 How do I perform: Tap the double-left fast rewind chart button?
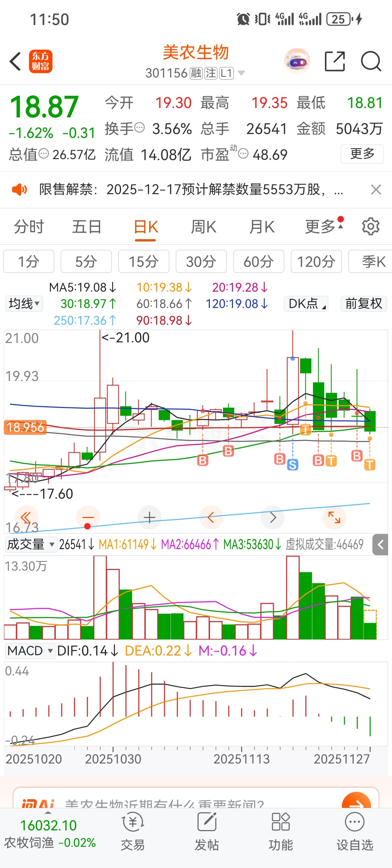(26, 517)
